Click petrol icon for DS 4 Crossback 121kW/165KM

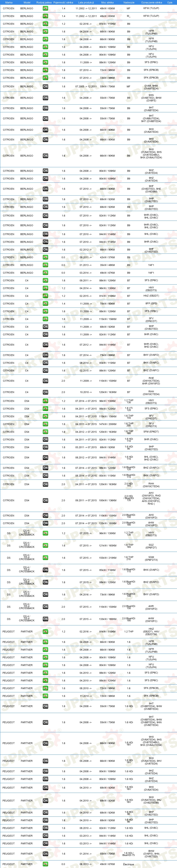pyautogui.click(x=45, y=546)
